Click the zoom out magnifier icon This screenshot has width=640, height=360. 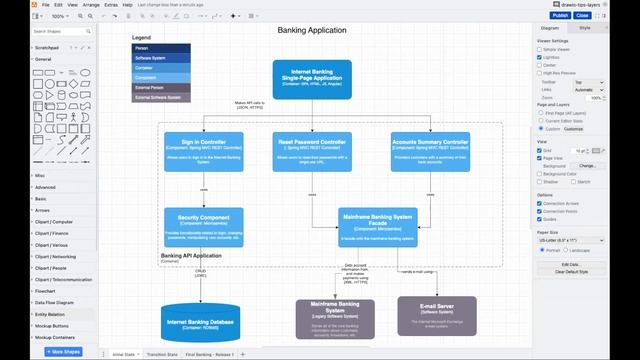coord(90,16)
